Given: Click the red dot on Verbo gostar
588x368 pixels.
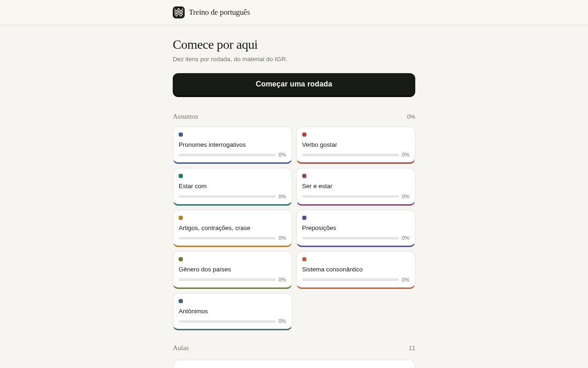Looking at the screenshot, I should 304,134.
